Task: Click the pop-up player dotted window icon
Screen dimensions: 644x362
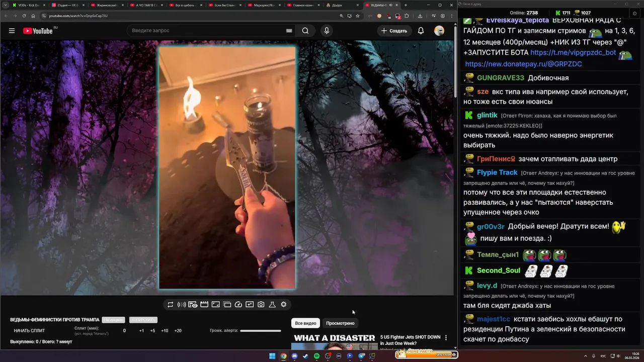Action: [x=227, y=305]
